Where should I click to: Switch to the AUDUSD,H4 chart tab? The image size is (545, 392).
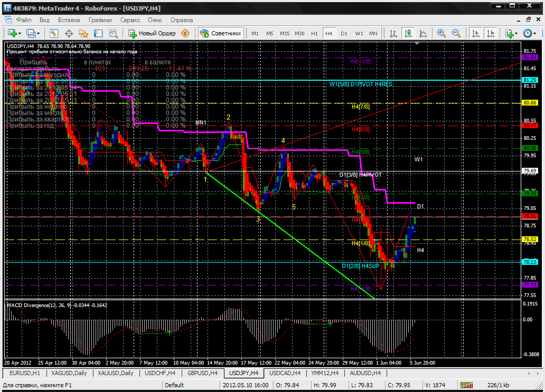point(365,373)
